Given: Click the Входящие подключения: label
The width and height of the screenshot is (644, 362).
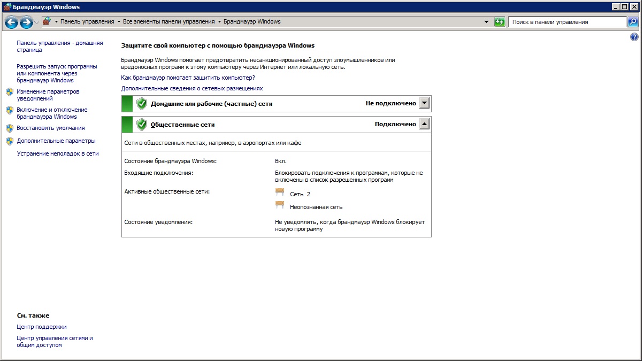Looking at the screenshot, I should (158, 173).
